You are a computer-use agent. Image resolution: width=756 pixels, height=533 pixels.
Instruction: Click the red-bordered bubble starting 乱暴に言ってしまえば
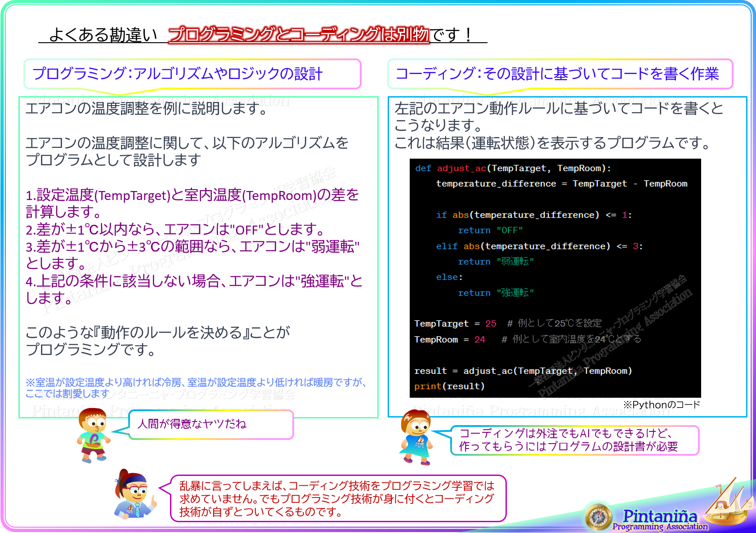338,498
